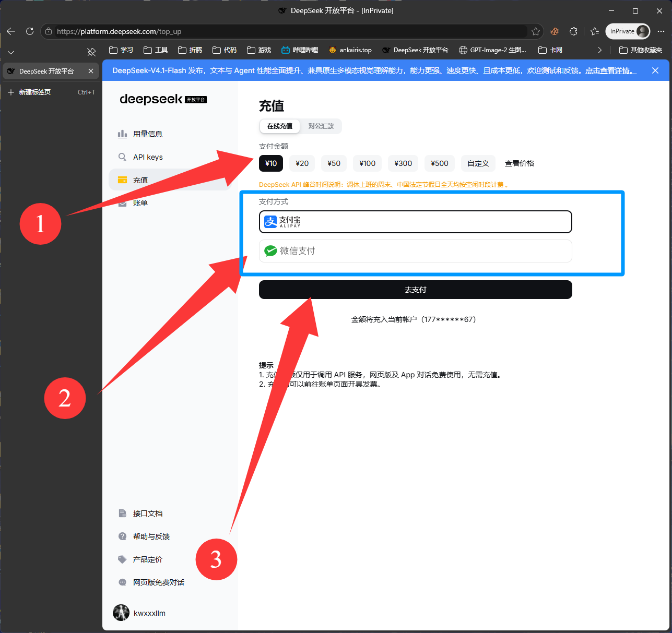Open 账单 sidebar item

[170, 203]
